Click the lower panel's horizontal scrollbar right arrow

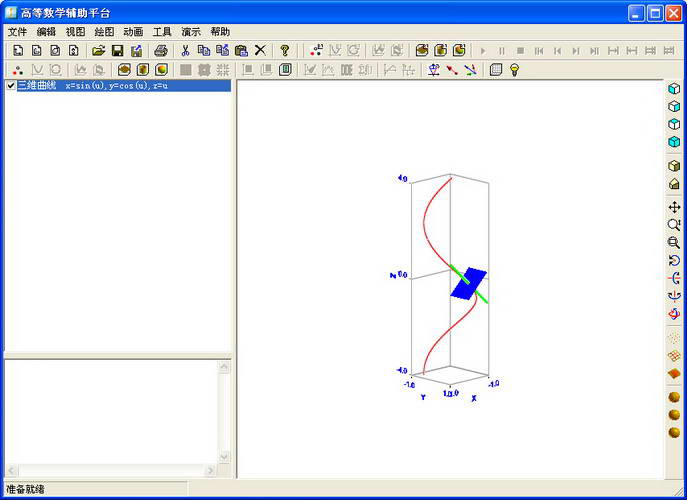click(x=210, y=470)
